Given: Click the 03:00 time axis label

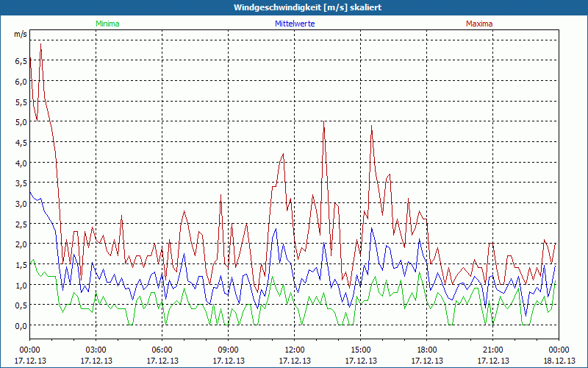Looking at the screenshot, I should point(96,350).
